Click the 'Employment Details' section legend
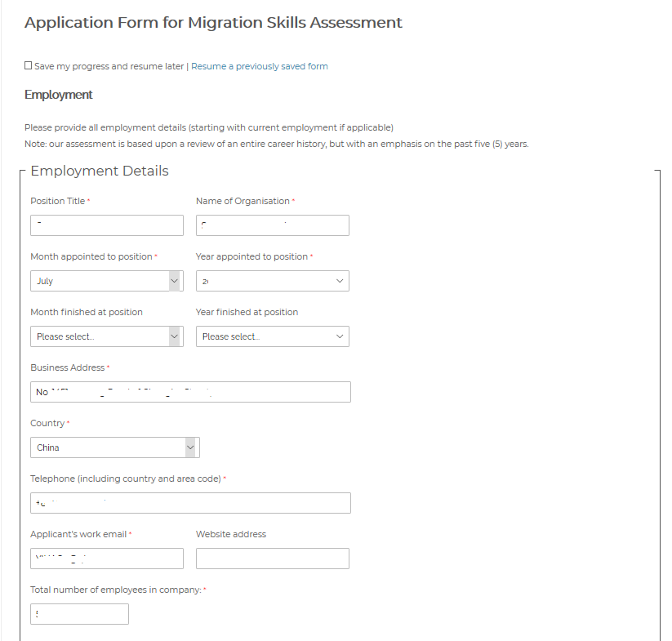 [100, 171]
